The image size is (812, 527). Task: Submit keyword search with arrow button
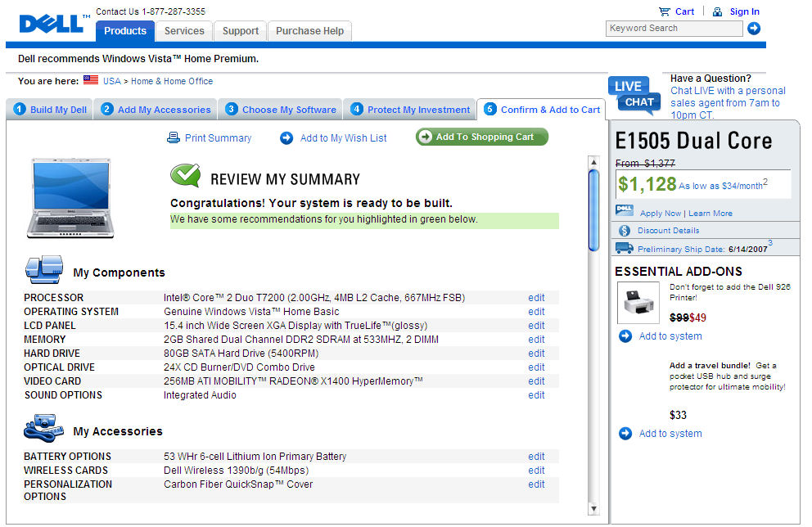(754, 28)
